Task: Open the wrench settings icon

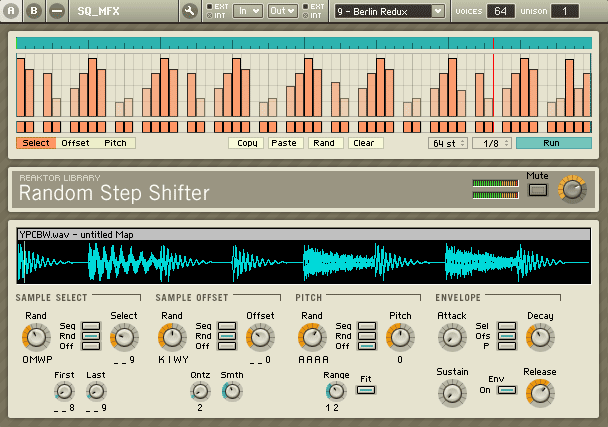Action: click(x=189, y=11)
